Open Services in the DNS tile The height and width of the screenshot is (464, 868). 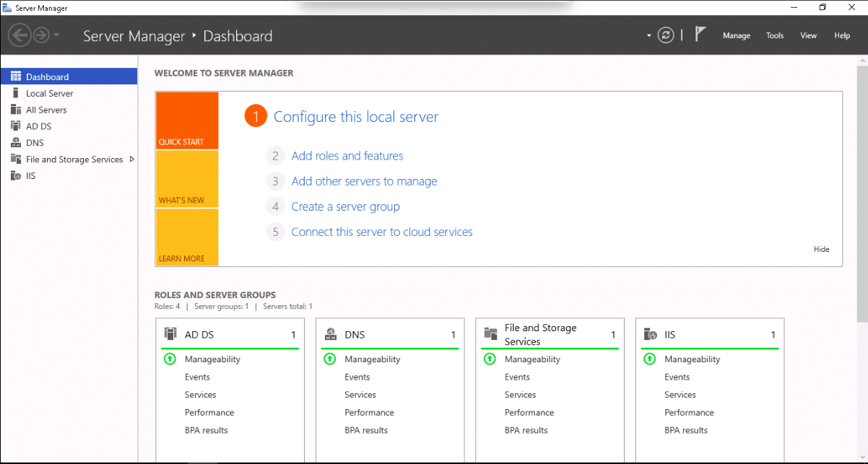tap(360, 395)
